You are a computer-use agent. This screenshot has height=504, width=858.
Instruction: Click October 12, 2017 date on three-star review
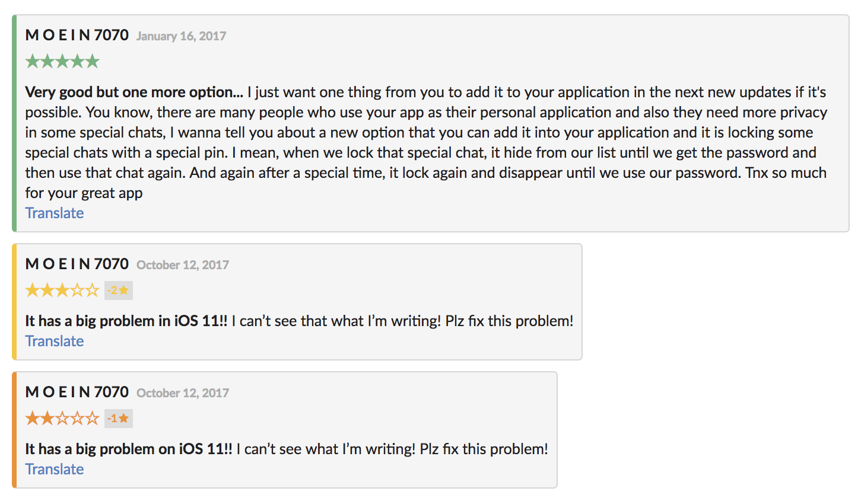point(183,265)
